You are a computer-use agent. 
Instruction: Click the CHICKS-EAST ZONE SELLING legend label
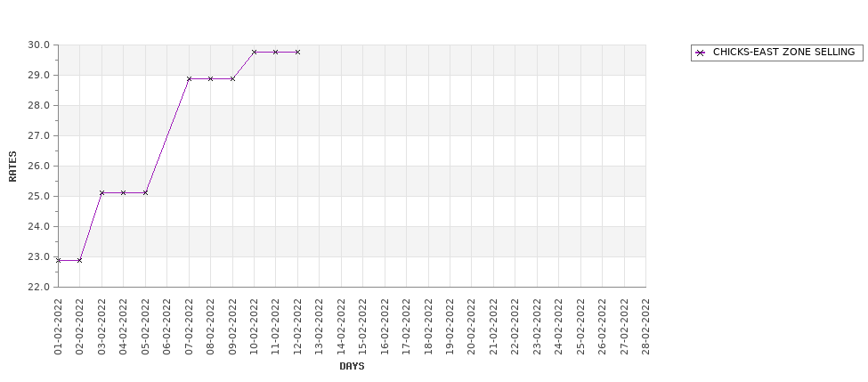pos(783,52)
